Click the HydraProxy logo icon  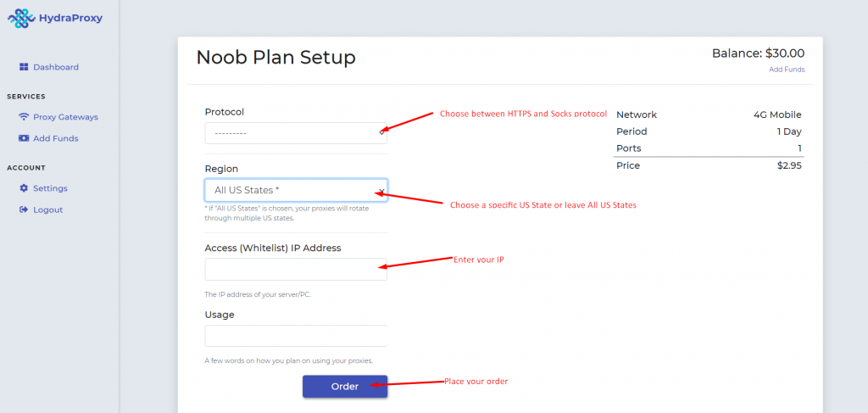[x=21, y=18]
